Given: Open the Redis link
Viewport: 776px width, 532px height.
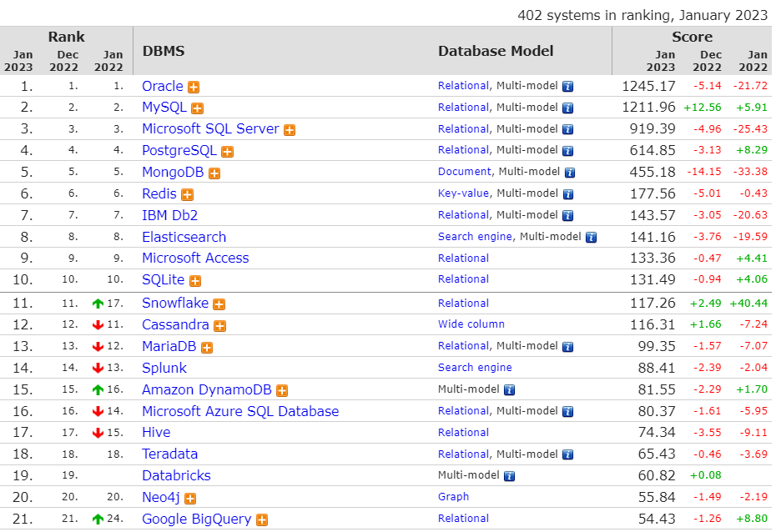Looking at the screenshot, I should pos(159,193).
